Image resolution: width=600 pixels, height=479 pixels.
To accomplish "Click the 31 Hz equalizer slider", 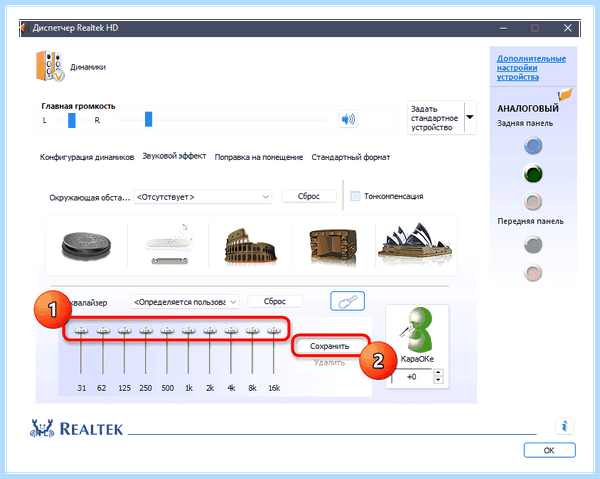I will coord(81,331).
